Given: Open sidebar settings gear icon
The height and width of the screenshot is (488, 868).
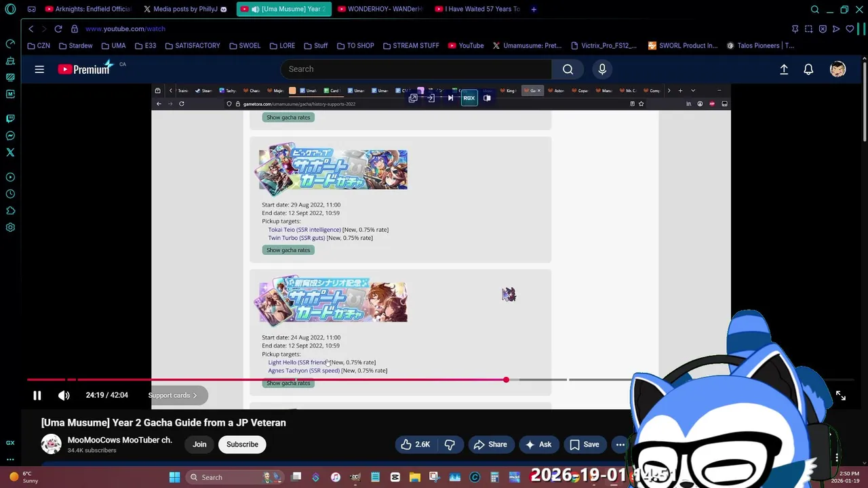Looking at the screenshot, I should (x=10, y=228).
